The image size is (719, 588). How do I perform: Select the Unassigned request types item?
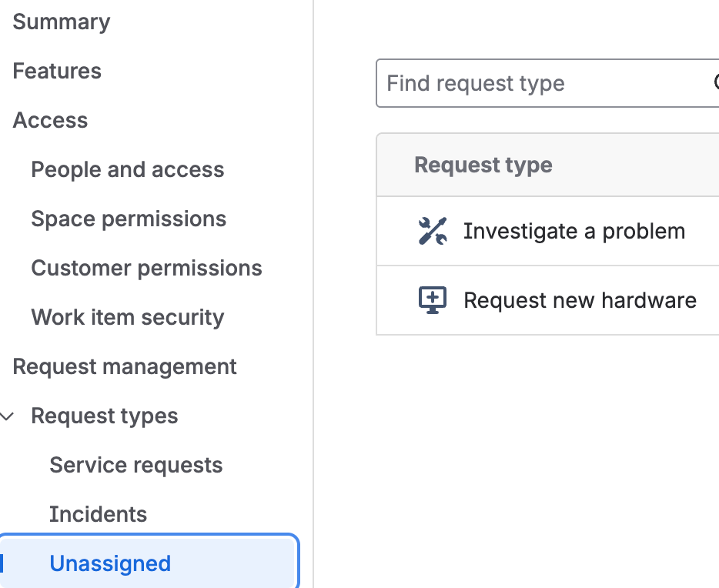coord(110,563)
